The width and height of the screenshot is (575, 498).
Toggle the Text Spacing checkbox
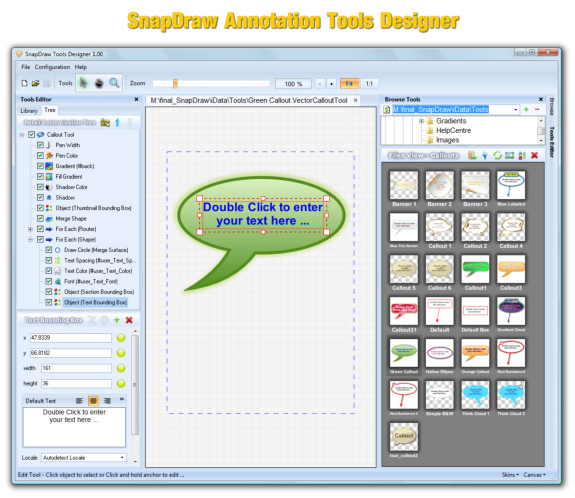tap(48, 260)
